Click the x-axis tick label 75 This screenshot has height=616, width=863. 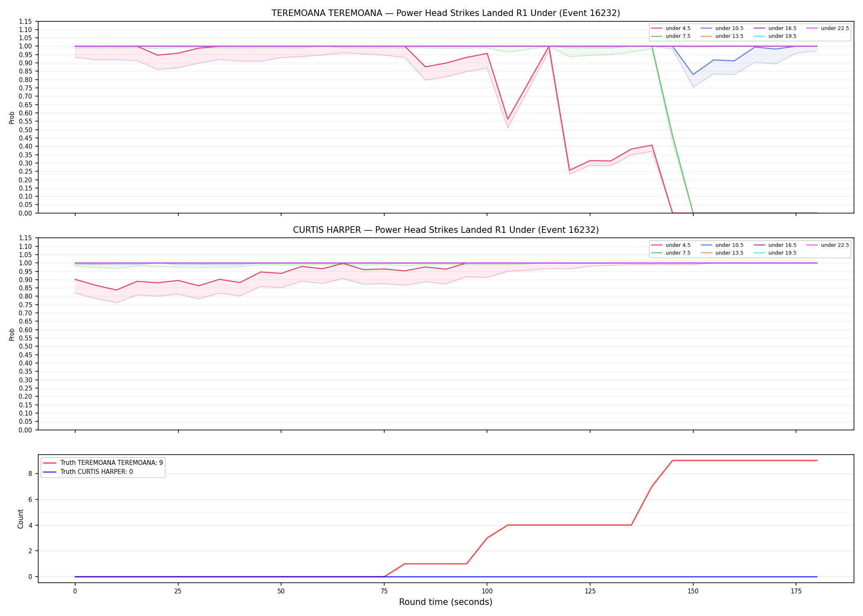point(384,591)
